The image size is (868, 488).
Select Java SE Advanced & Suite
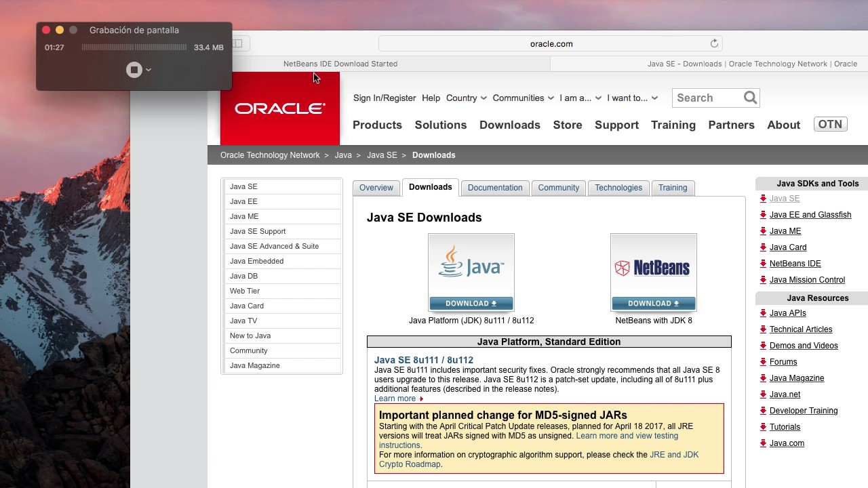tap(281, 246)
